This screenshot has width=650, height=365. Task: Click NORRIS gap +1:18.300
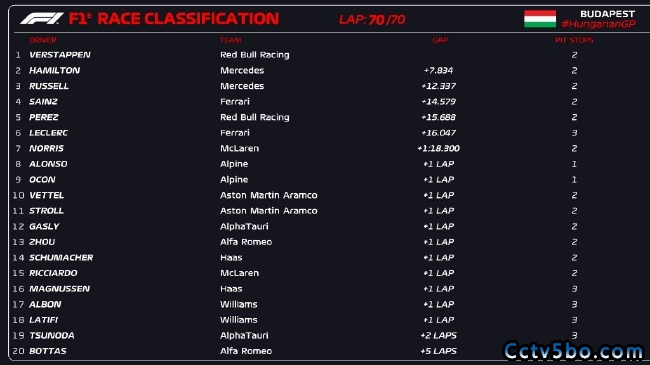(439, 148)
